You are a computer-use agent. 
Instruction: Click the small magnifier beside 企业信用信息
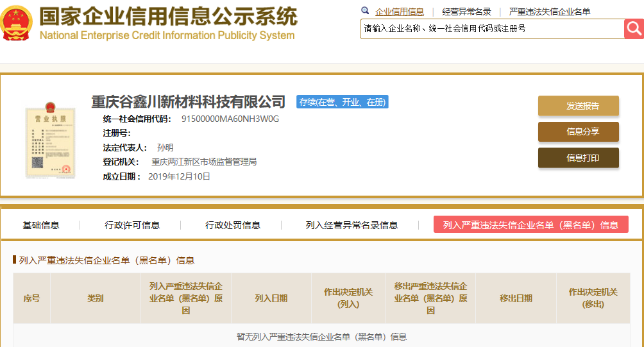365,11
